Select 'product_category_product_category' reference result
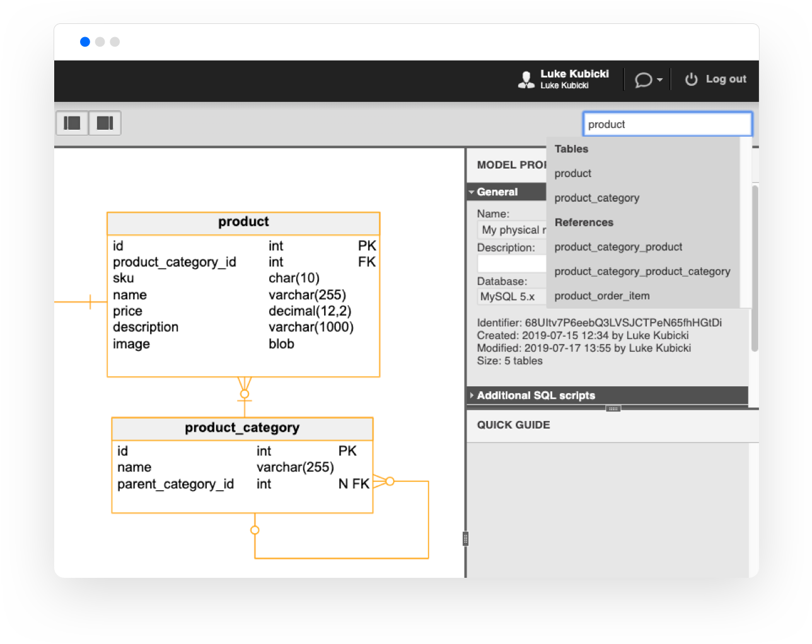Image resolution: width=812 pixels, height=644 pixels. point(642,272)
